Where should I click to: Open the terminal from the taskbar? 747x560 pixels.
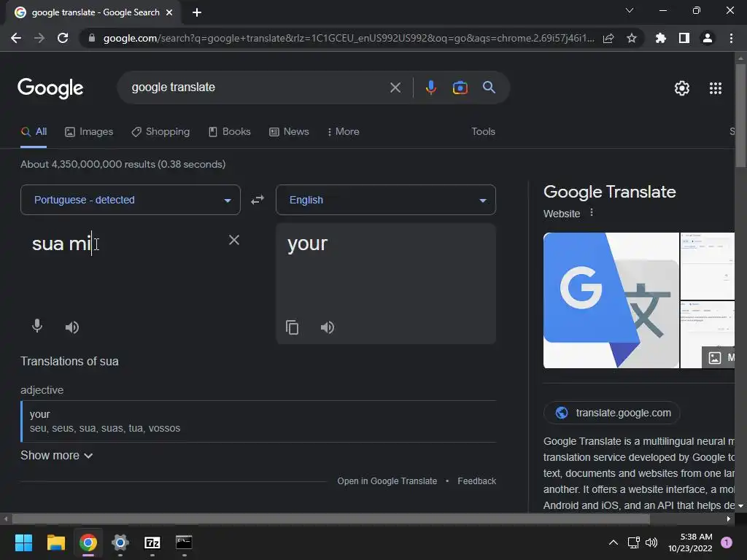point(184,542)
